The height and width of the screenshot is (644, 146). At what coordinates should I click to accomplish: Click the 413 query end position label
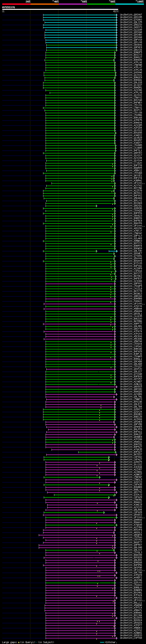(x=115, y=11)
